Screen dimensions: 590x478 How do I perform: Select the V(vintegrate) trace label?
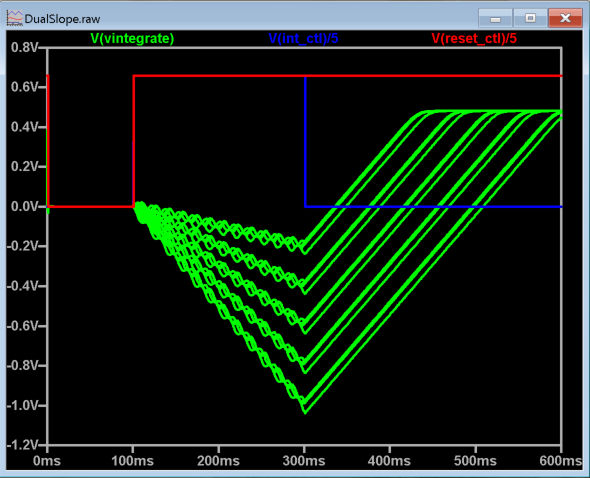(132, 38)
